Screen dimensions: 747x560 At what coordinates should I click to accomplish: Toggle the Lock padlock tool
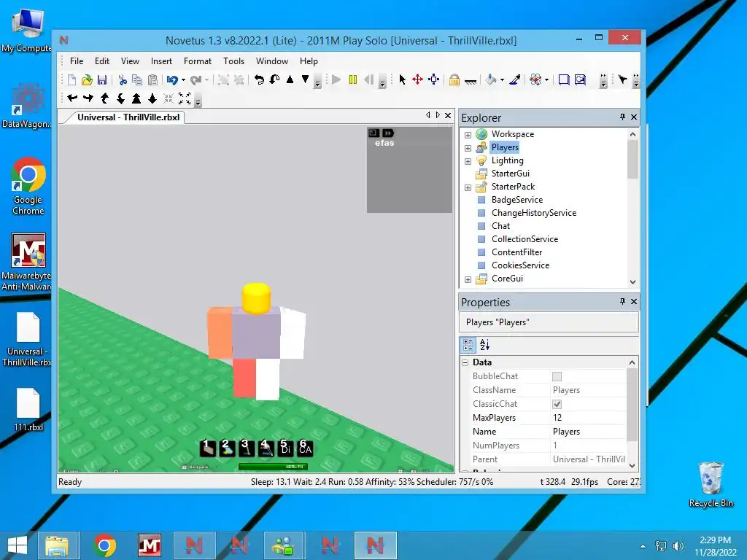(x=454, y=80)
